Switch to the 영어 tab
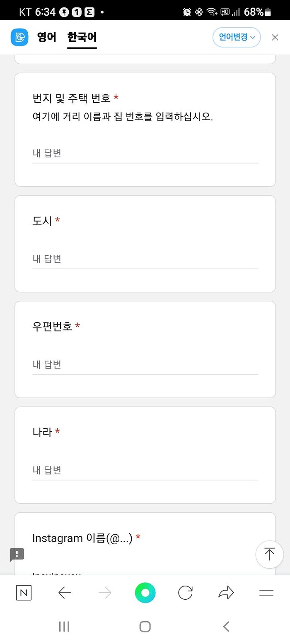 (46, 37)
